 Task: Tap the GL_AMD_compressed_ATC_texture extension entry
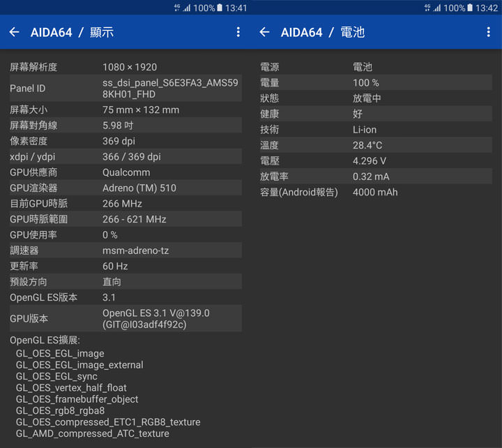pos(92,433)
